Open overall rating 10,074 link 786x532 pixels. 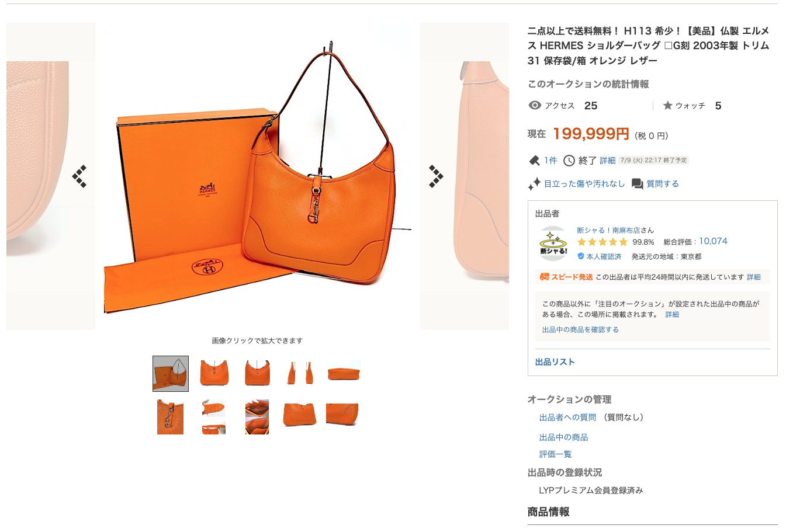click(x=713, y=241)
